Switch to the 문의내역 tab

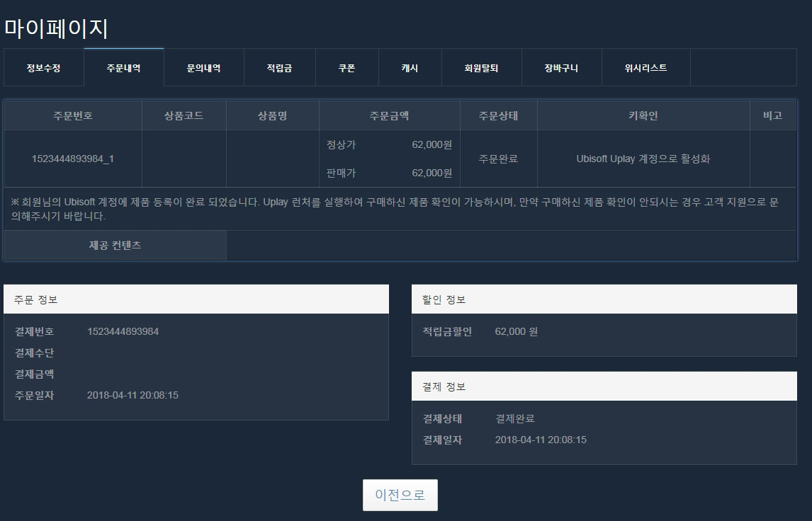click(x=203, y=68)
